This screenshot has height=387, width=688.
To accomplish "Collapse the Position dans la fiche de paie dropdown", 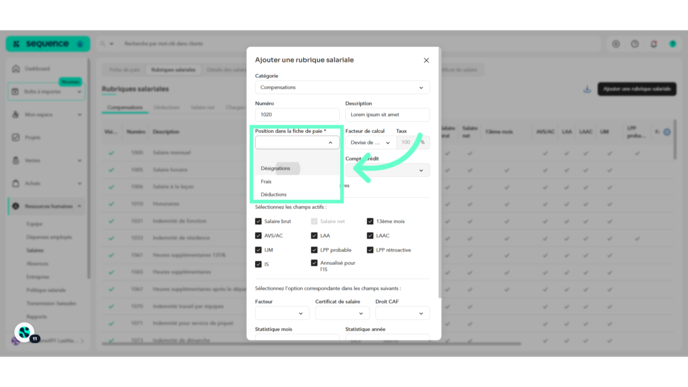I will pyautogui.click(x=330, y=143).
